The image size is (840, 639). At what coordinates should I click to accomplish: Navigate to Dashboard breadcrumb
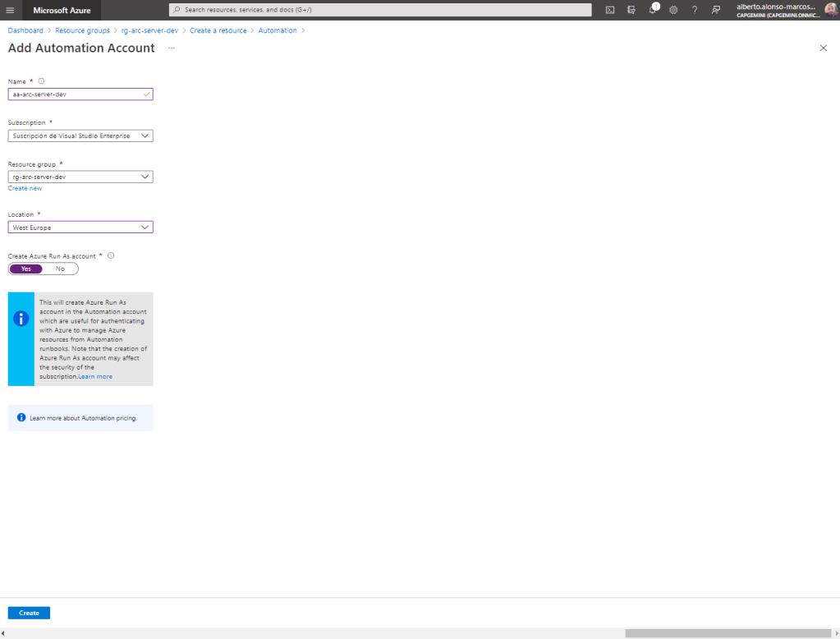(x=25, y=30)
